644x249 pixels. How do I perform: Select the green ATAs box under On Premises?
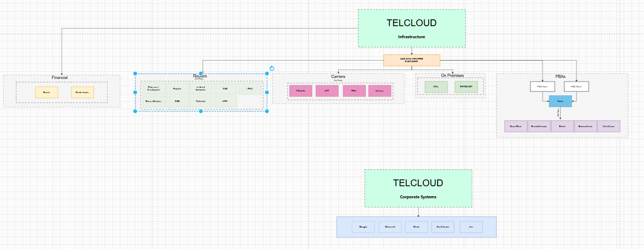[x=436, y=87]
